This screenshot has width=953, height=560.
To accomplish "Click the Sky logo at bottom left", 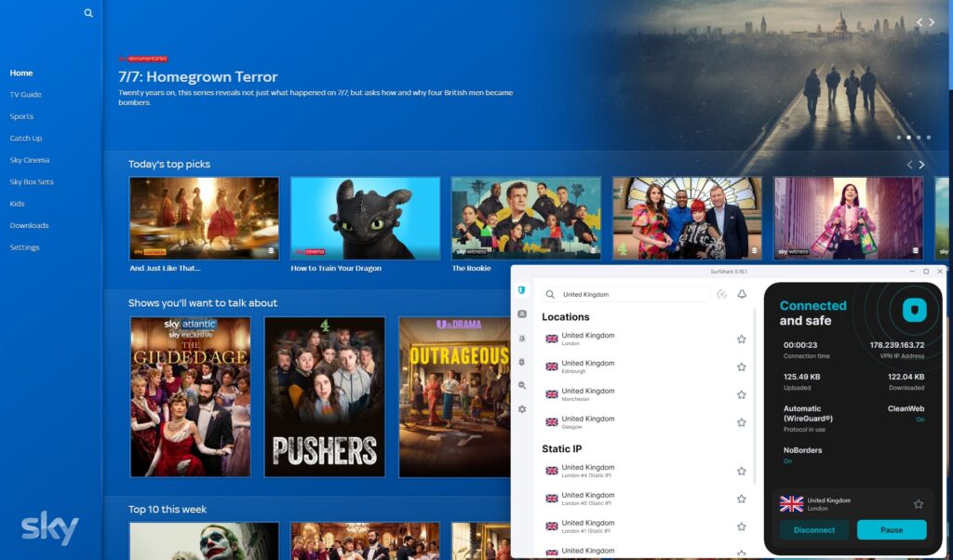I will [50, 527].
